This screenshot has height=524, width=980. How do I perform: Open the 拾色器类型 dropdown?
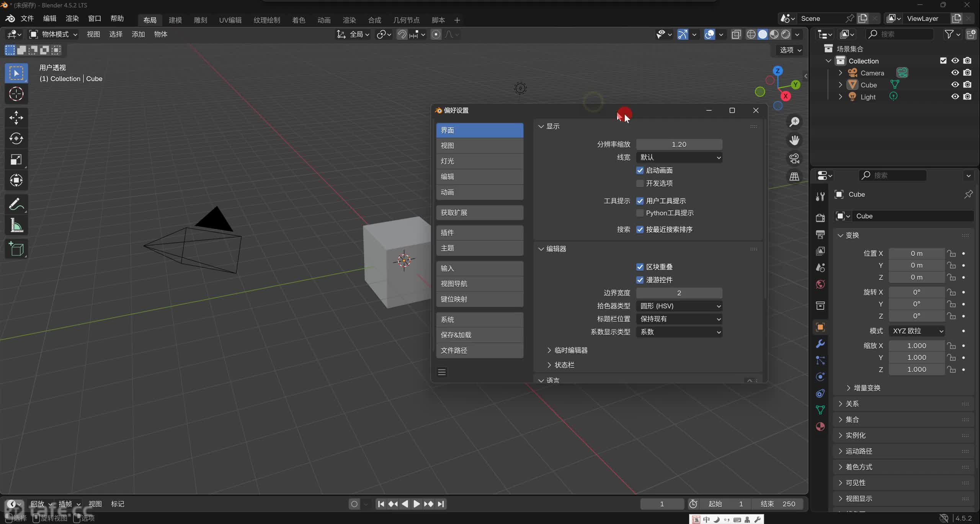point(679,306)
